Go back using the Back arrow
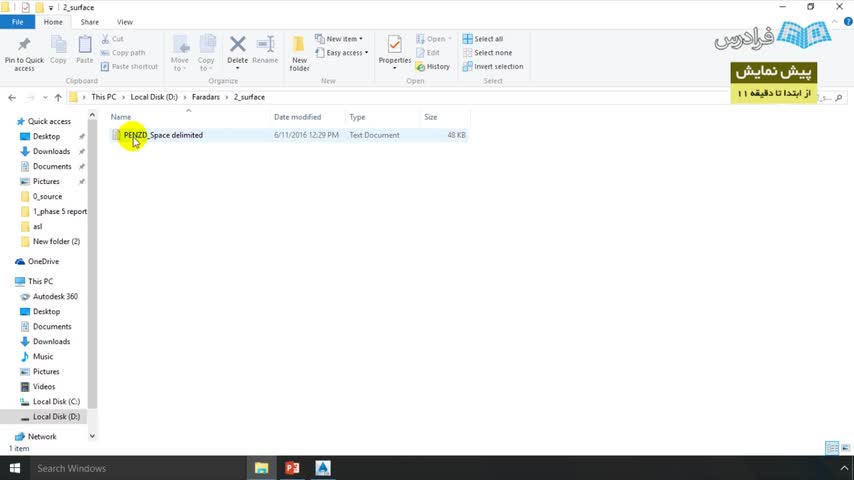The image size is (854, 480). tap(12, 97)
